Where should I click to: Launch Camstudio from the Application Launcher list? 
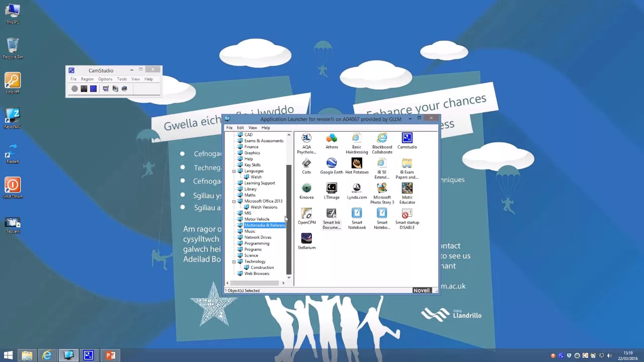(407, 141)
